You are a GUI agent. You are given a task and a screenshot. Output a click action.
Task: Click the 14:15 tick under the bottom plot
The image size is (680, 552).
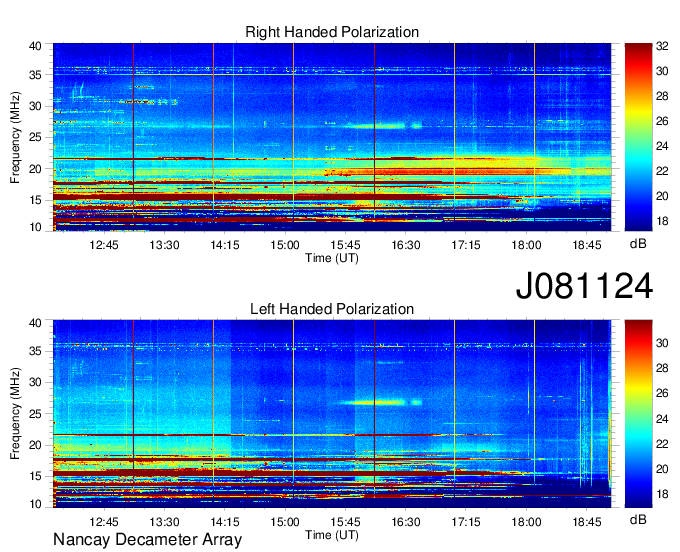225,522
